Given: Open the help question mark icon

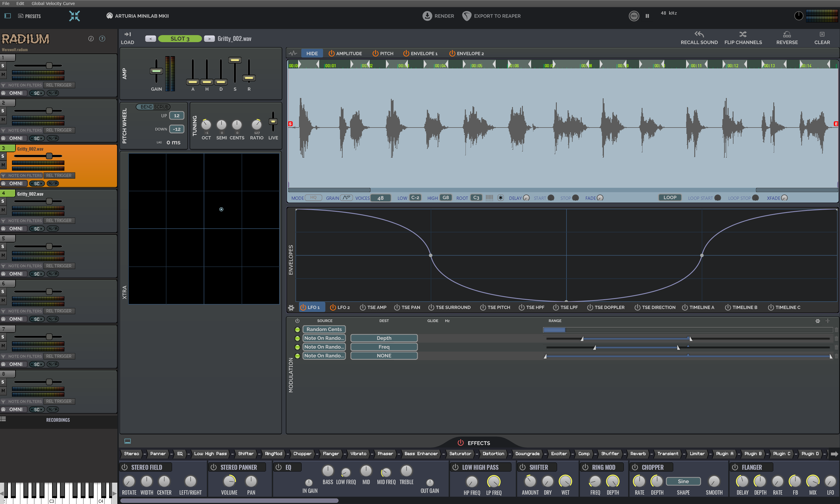Looking at the screenshot, I should [x=102, y=39].
